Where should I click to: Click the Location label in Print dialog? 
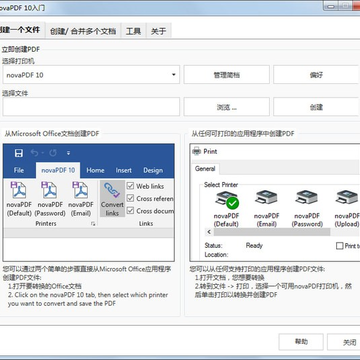(x=216, y=255)
